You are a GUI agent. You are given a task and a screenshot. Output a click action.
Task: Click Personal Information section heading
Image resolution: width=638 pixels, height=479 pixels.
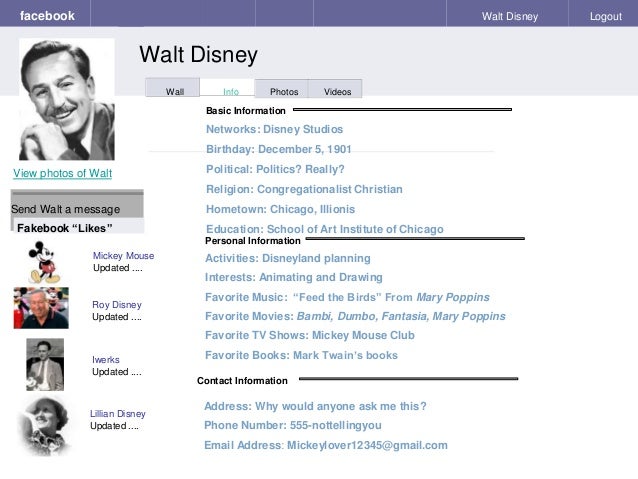pos(253,241)
